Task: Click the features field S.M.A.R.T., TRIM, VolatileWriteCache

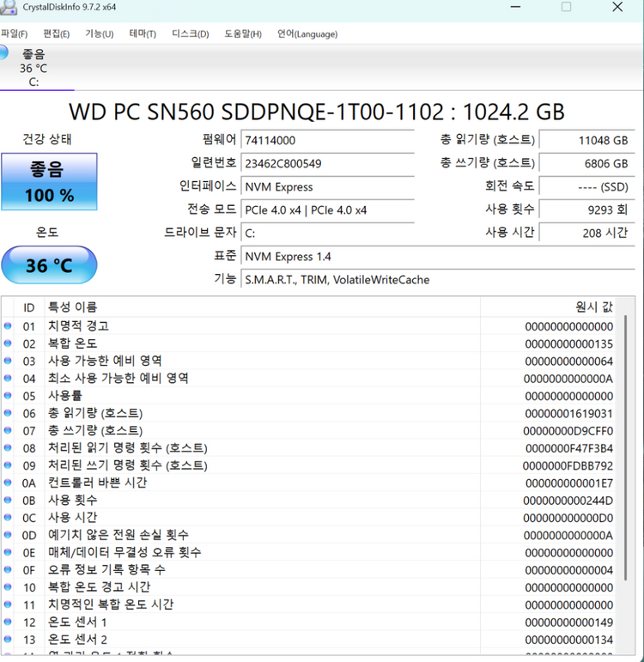Action: tap(438, 280)
